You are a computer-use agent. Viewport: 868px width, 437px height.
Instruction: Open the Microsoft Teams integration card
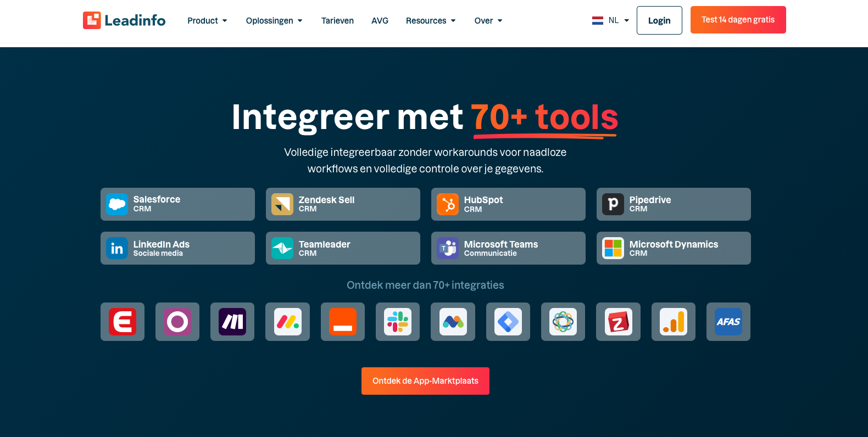coord(508,248)
